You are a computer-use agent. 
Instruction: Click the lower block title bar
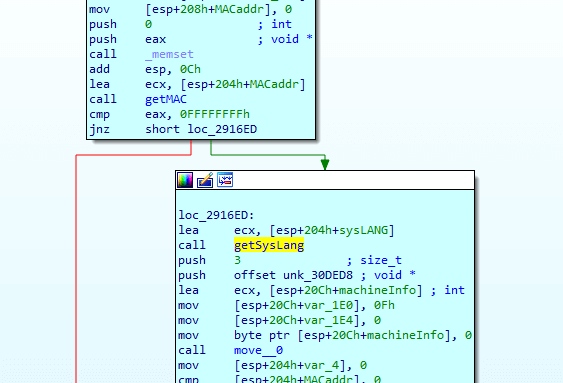[x=325, y=180]
